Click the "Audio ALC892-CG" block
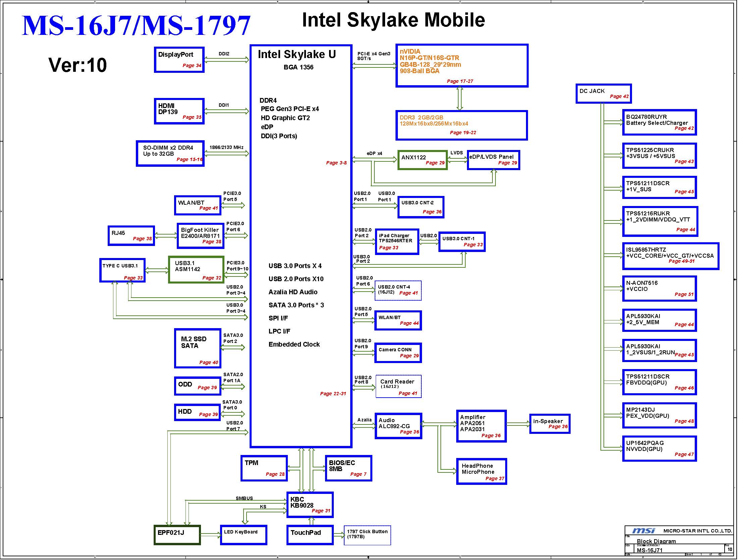Viewport: 738px width, 560px height. point(398,426)
